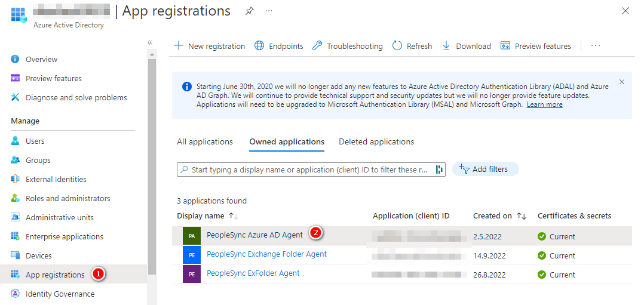Click the info icon in notice banner
This screenshot has width=644, height=305.
187,87
